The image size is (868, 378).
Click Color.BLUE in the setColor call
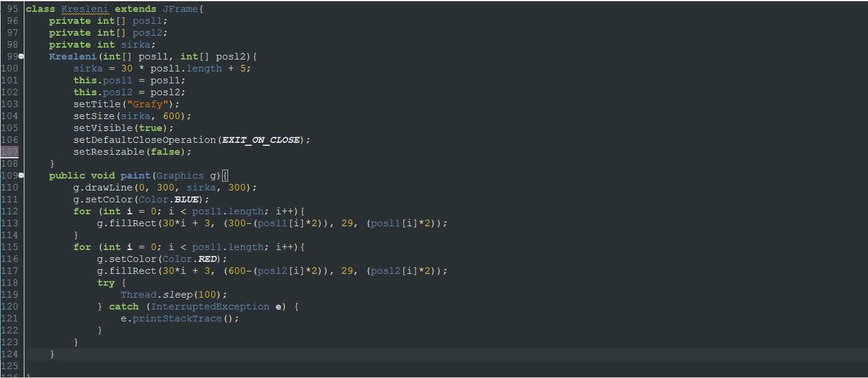174,199
